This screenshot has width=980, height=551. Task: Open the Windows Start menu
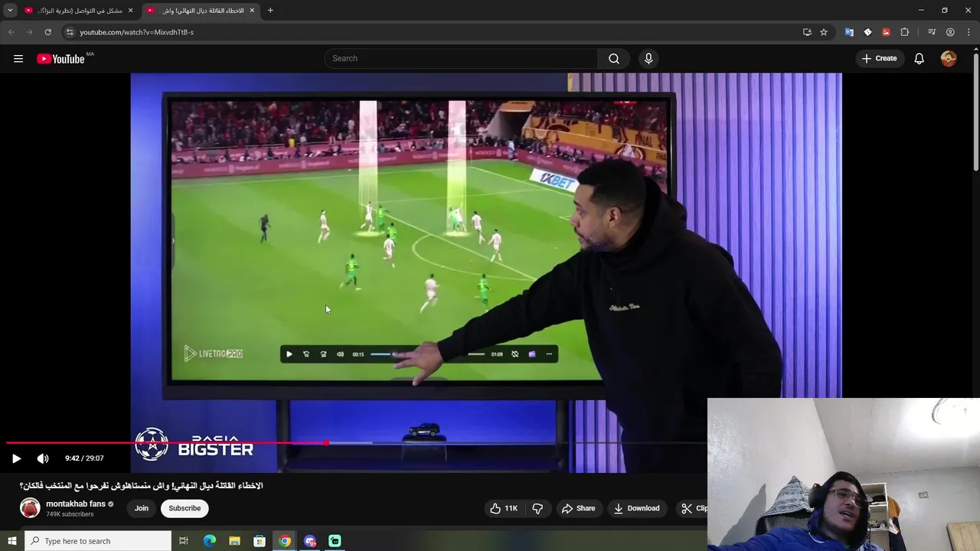pyautogui.click(x=11, y=541)
